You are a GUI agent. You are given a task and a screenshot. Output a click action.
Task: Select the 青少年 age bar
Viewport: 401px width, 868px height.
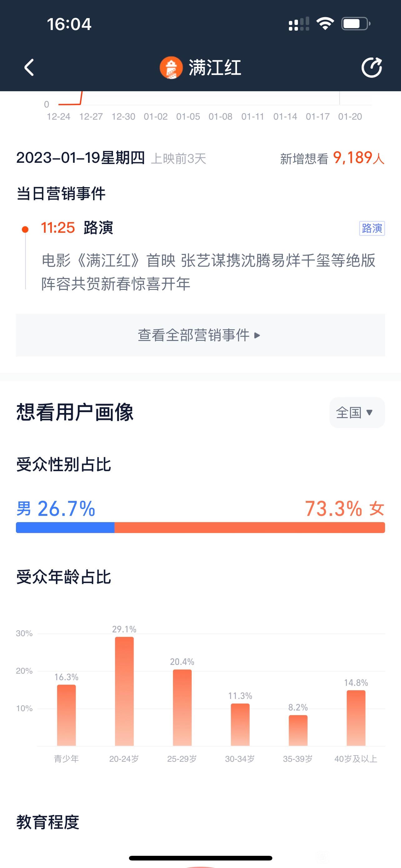click(66, 715)
